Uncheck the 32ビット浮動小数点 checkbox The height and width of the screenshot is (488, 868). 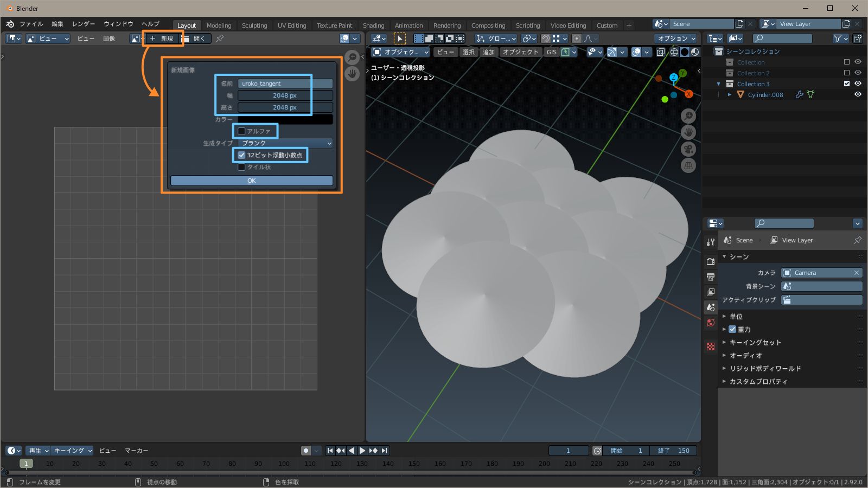tap(241, 155)
